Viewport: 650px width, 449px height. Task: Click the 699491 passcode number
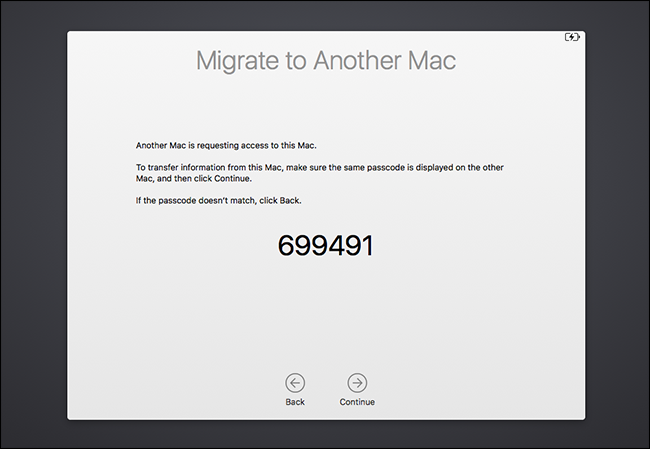tap(325, 245)
